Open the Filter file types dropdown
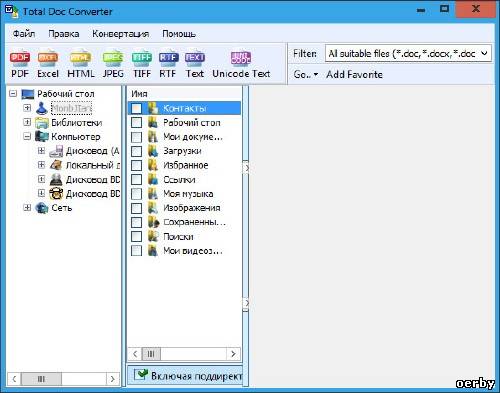 [484, 53]
